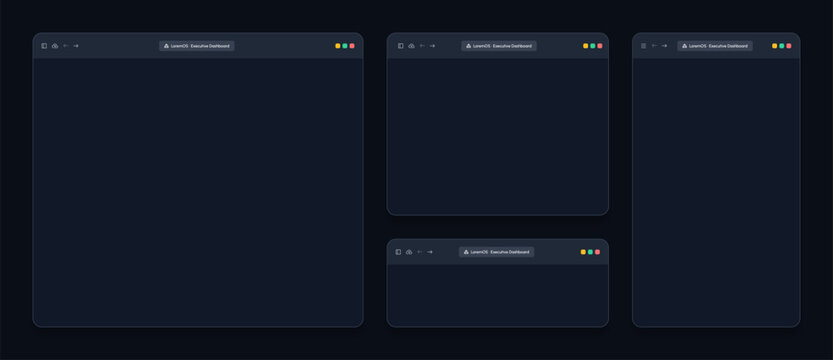Click the green window dot in the tall narrow right window

[x=781, y=46]
